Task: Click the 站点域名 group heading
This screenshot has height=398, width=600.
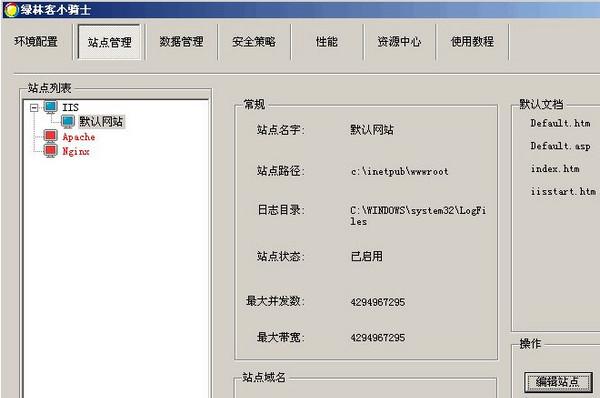Action: 264,377
